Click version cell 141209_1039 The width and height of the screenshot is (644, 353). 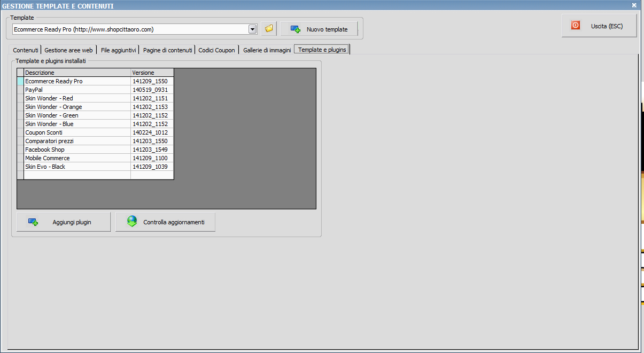[152, 167]
